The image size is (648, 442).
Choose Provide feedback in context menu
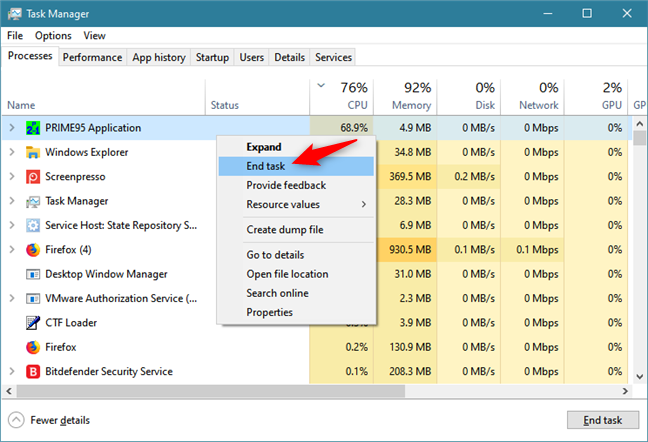(297, 185)
